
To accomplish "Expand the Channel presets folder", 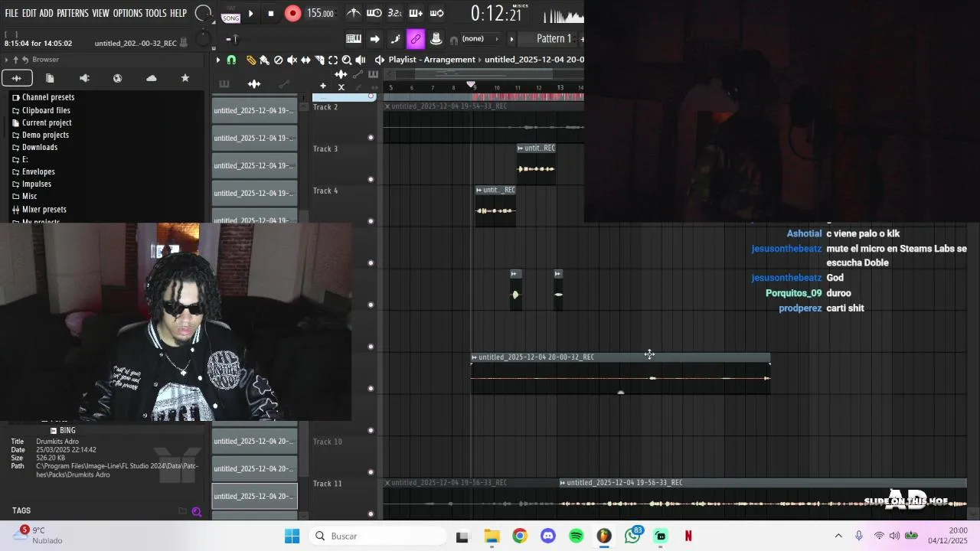I will coord(44,97).
